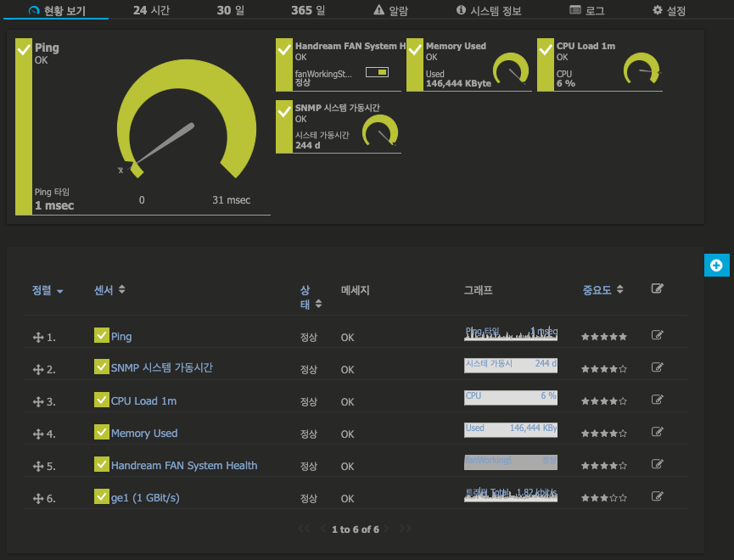The image size is (734, 560).
Task: Click the CPU Load 1m tile gauge
Action: coord(642,69)
